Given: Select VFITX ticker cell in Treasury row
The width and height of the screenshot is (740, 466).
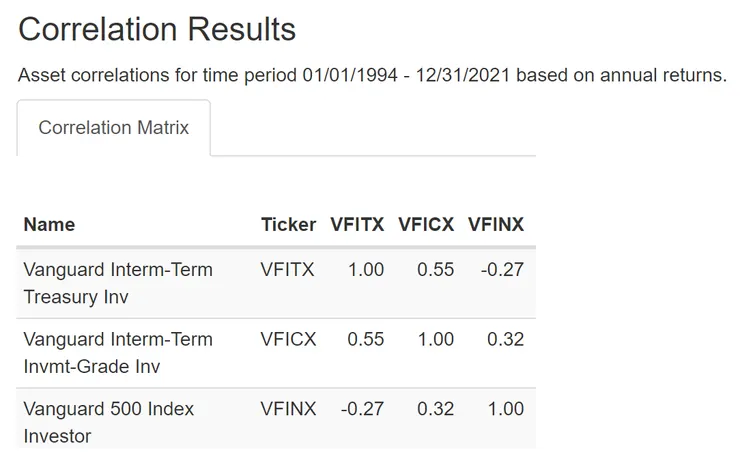Looking at the screenshot, I should (288, 270).
